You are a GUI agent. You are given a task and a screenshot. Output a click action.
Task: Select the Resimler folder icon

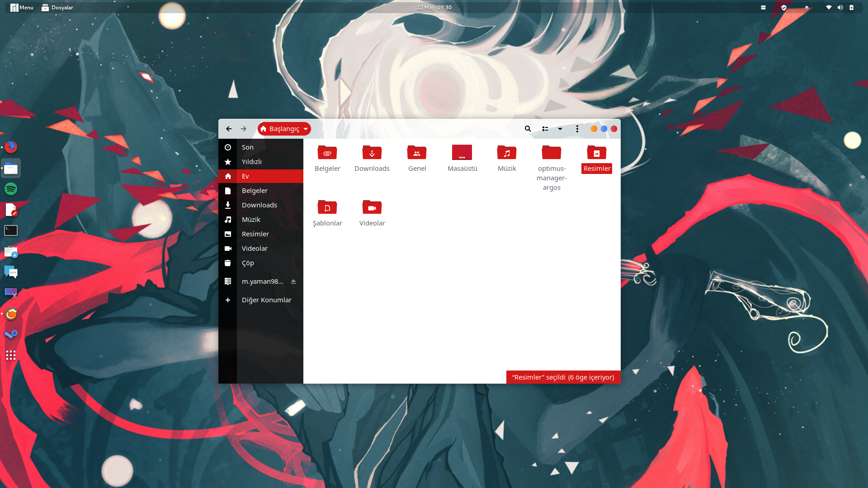click(597, 153)
